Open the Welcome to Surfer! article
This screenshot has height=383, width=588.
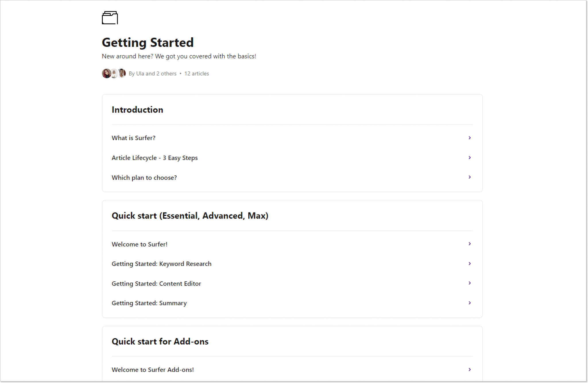pos(139,244)
